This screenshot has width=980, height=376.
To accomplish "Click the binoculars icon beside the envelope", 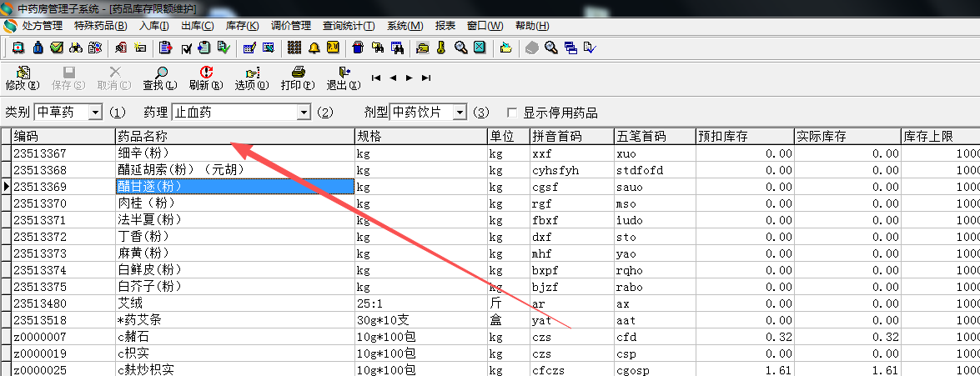I will [76, 48].
